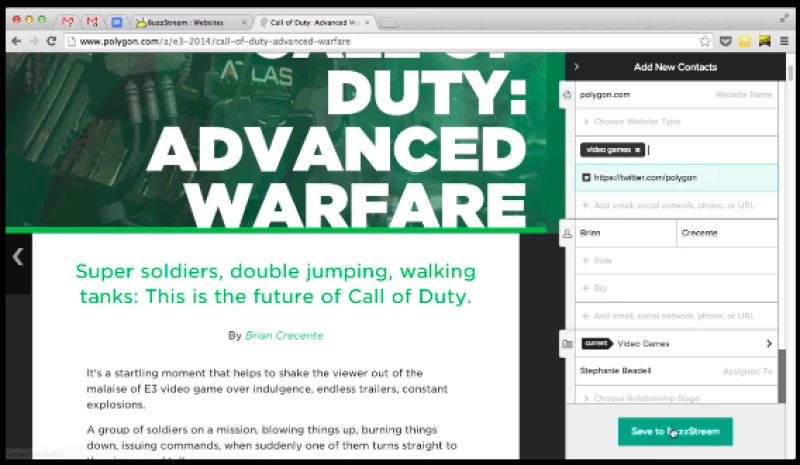Click the project folder icon beside Video Games
The image size is (800, 465).
[x=567, y=344]
